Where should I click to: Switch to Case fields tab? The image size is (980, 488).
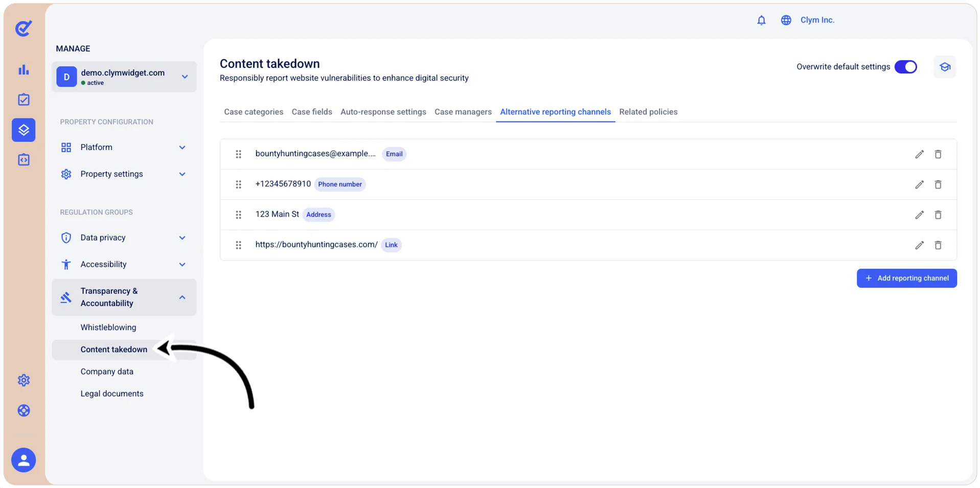click(312, 112)
